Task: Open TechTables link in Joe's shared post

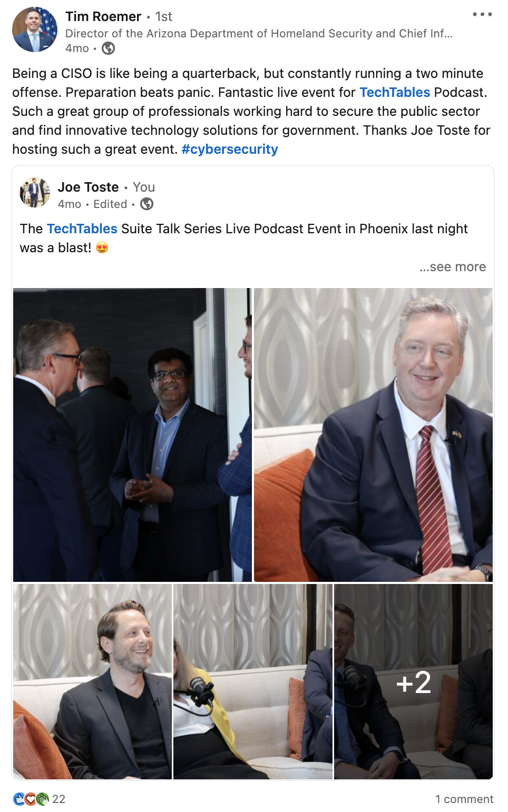Action: click(82, 229)
